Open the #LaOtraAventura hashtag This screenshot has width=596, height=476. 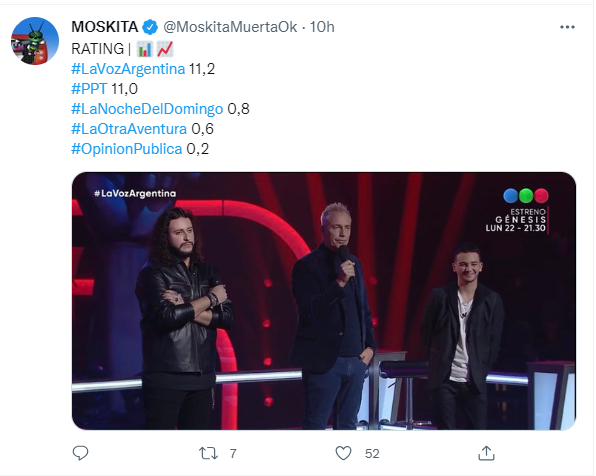tap(129, 129)
